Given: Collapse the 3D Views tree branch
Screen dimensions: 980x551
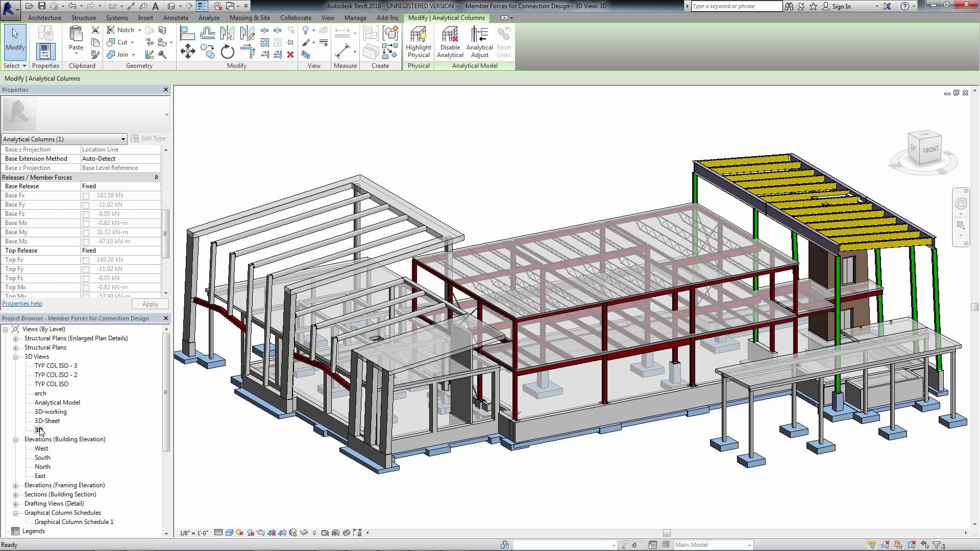Looking at the screenshot, I should pos(16,356).
